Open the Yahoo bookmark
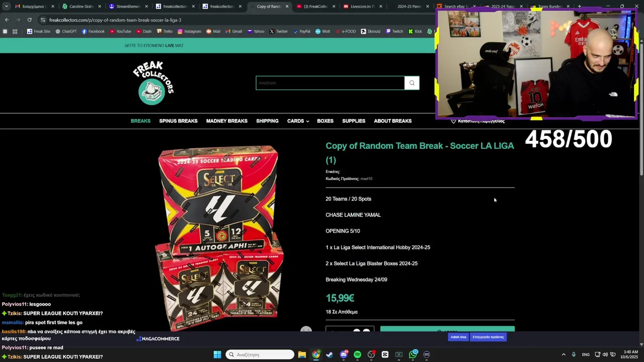The height and width of the screenshot is (362, 644). pyautogui.click(x=256, y=31)
